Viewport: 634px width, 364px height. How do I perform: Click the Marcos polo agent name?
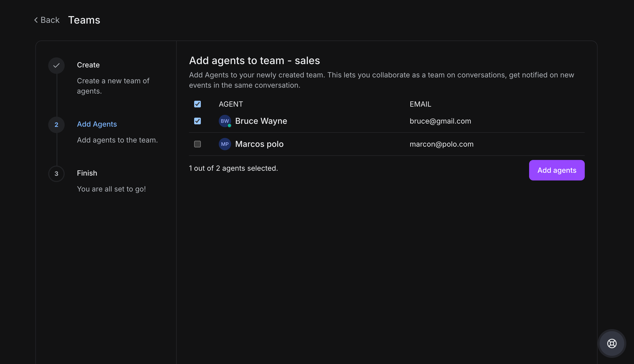point(259,144)
